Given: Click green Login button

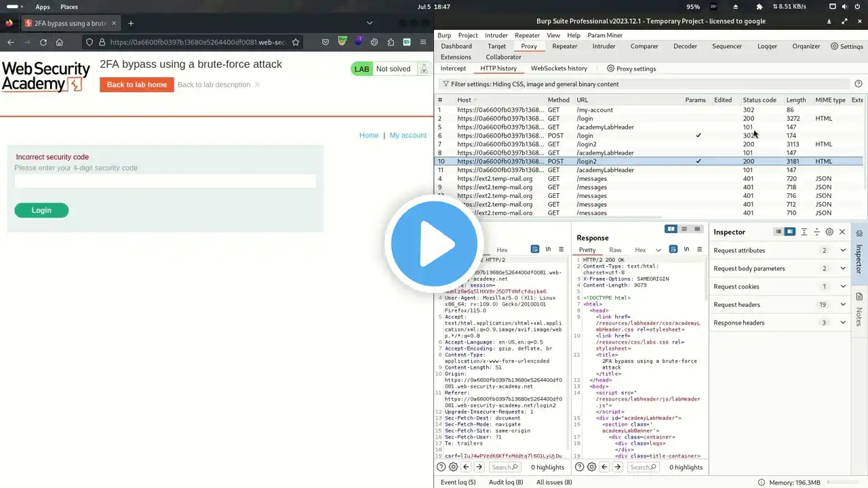Looking at the screenshot, I should click(41, 210).
